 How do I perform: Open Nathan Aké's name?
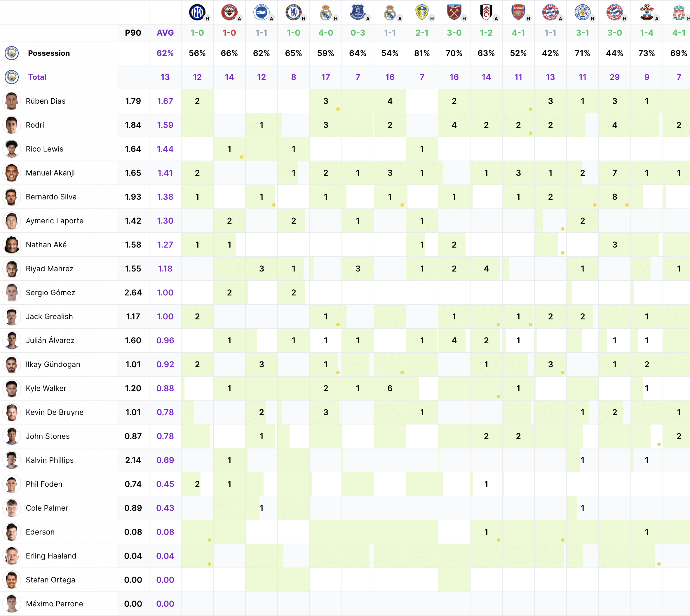(46, 245)
